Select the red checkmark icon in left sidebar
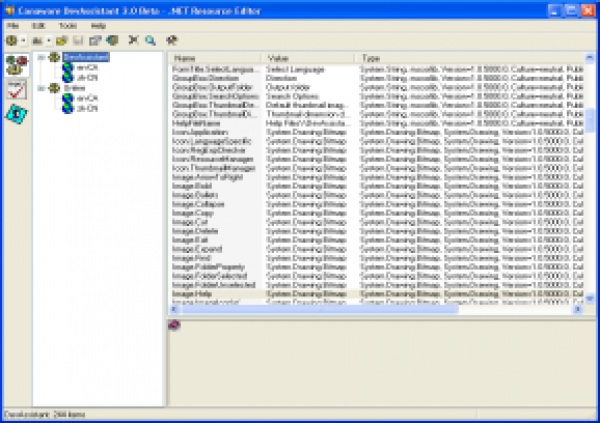Image resolution: width=600 pixels, height=423 pixels. tap(16, 91)
